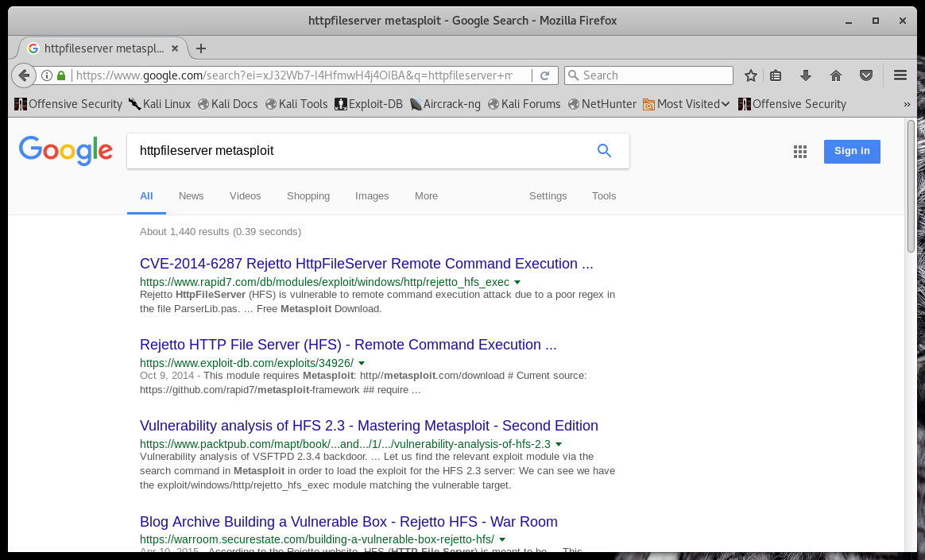Reload the page using the refresh icon
The image size is (925, 560).
point(544,75)
